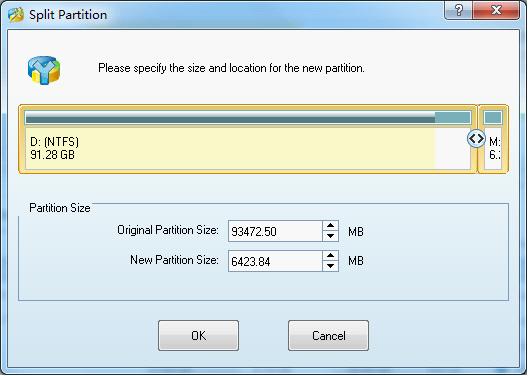Decrease New Partition Size with down arrow
The width and height of the screenshot is (528, 376).
click(x=330, y=266)
